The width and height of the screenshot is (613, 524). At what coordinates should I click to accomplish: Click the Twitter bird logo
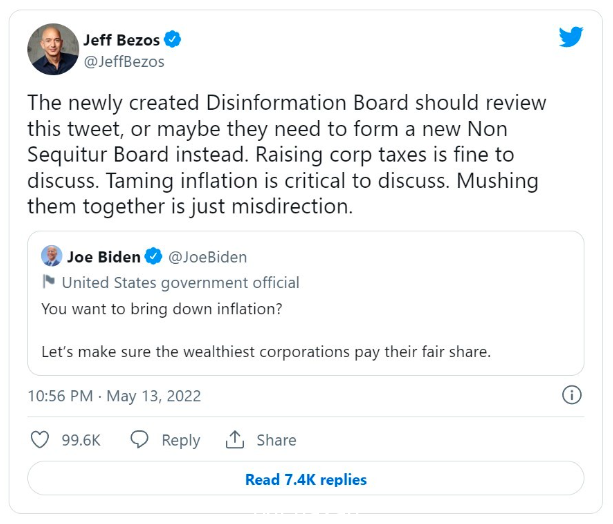coord(571,37)
